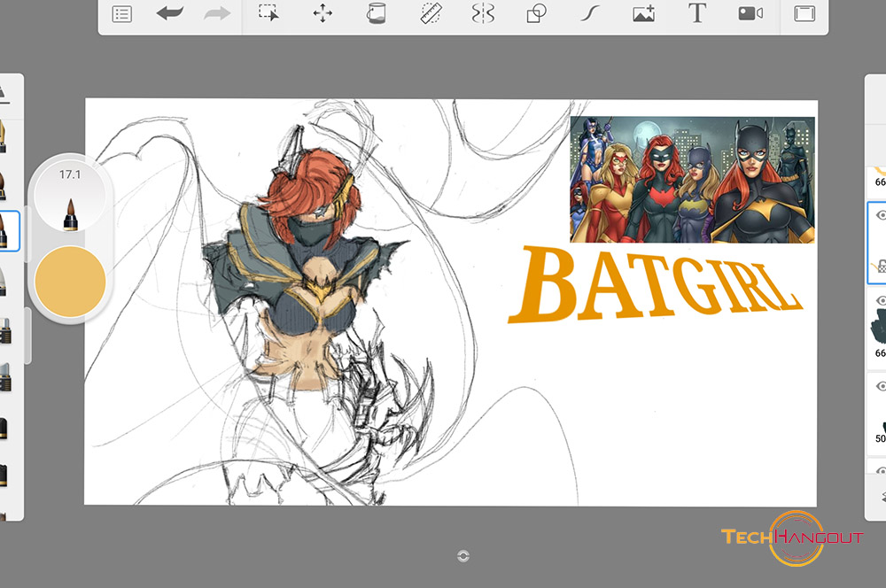The image size is (886, 588).
Task: Open the Draw Styles shapes tool
Action: 536,13
